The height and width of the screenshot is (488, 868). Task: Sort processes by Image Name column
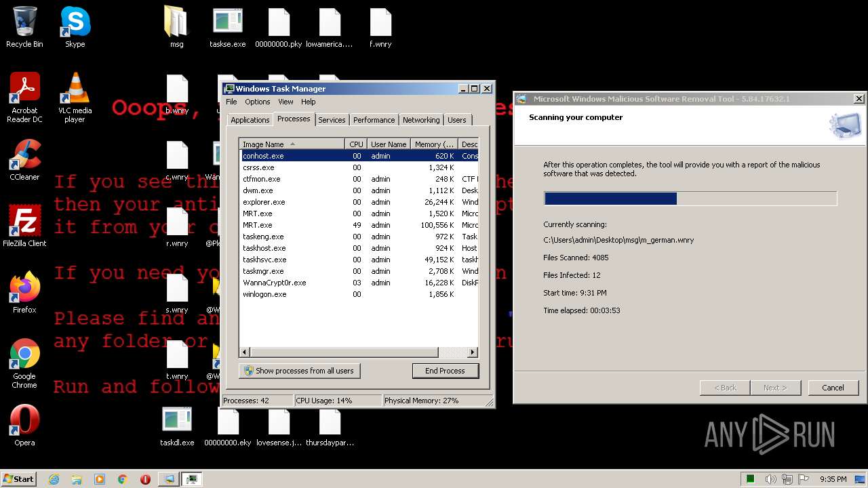292,144
